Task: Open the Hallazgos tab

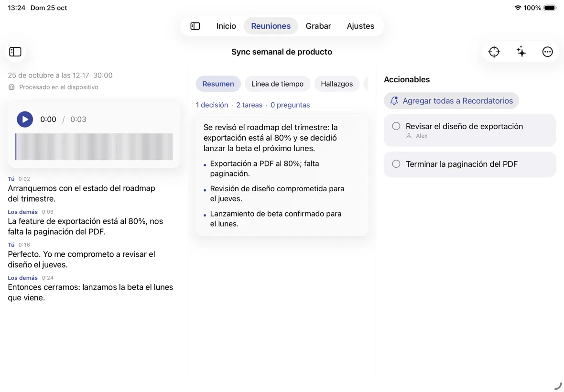Action: coord(336,84)
